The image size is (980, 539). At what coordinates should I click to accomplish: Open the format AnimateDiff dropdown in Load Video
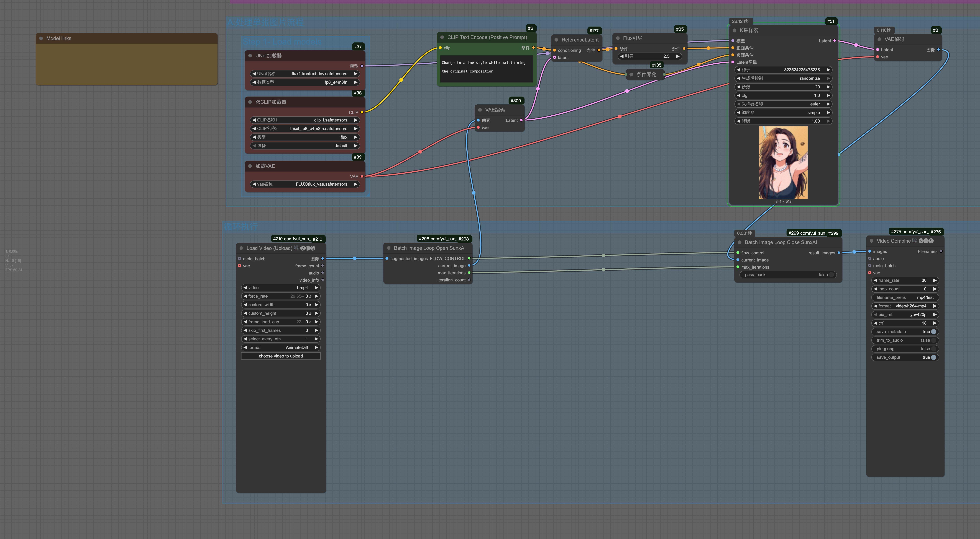(x=281, y=347)
